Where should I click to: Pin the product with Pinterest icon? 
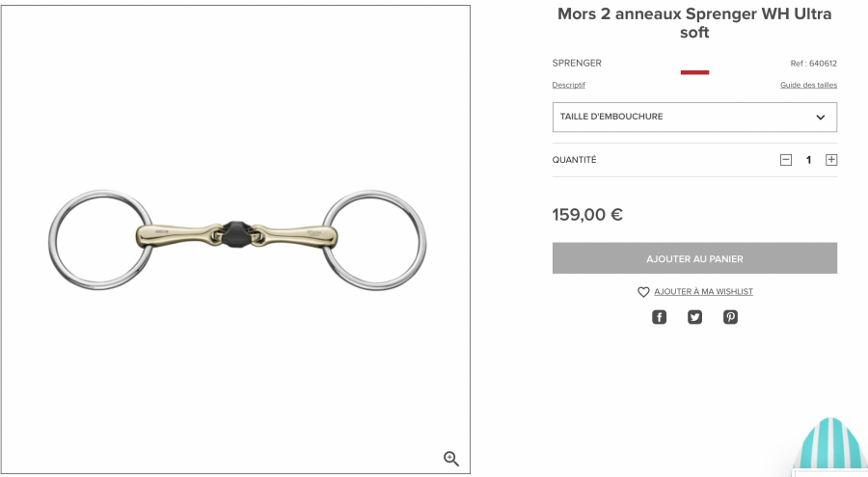coord(730,317)
